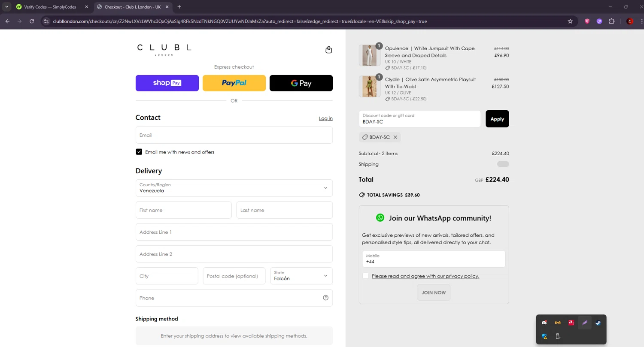Open the browser Extensions puzzle icon

pyautogui.click(x=612, y=21)
